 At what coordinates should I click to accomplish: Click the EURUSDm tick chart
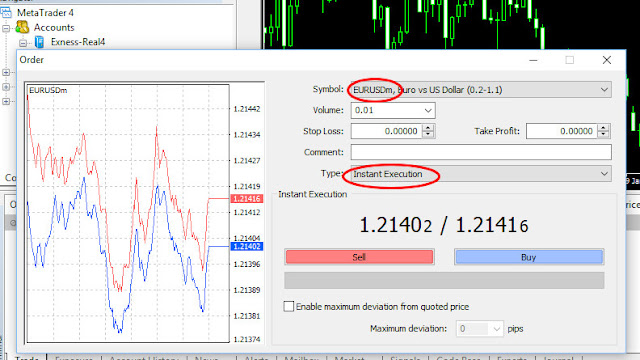[127, 213]
